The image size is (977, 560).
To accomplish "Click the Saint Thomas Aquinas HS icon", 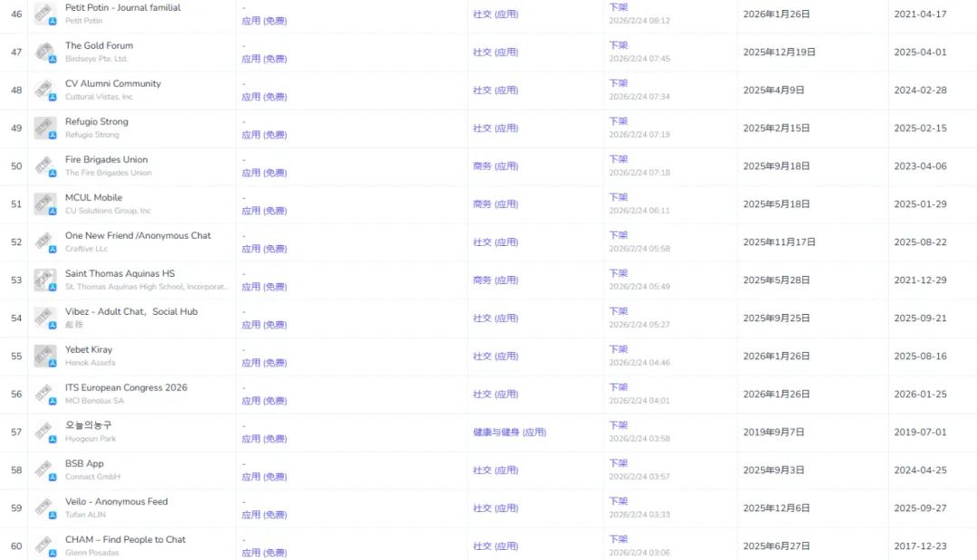I will pos(44,280).
